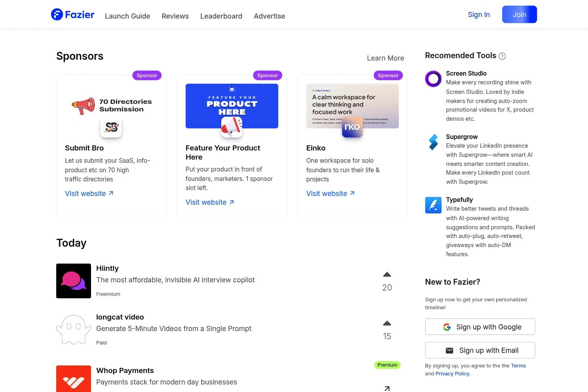Open the Hiintly chat bubbles logo

[x=74, y=281]
